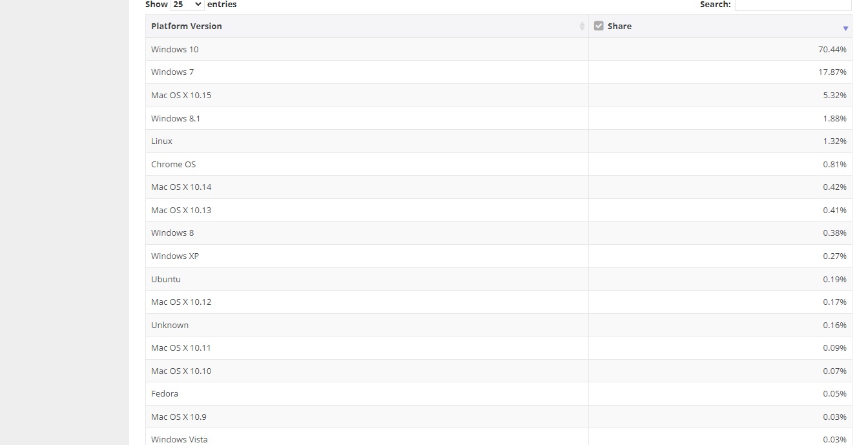Select the Fedora row label
Screen dimensions: 868x445
(x=165, y=393)
